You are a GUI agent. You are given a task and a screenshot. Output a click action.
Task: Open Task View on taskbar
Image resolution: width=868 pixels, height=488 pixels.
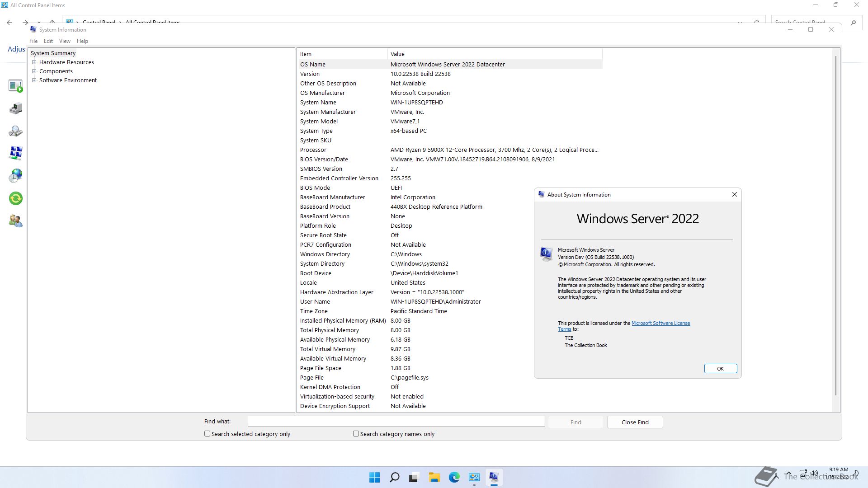tap(414, 477)
